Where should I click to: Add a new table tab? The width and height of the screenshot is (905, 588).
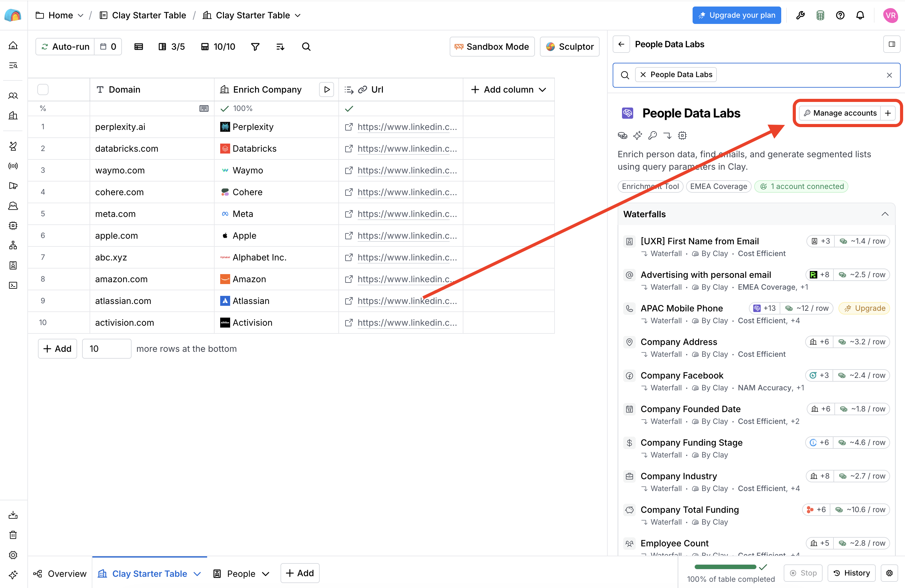(x=299, y=573)
